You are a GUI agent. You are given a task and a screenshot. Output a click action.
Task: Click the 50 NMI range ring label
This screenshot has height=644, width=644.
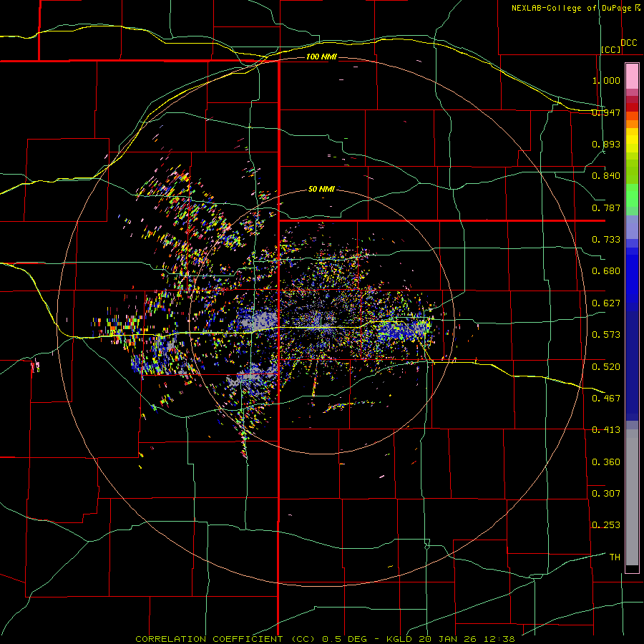click(x=321, y=189)
